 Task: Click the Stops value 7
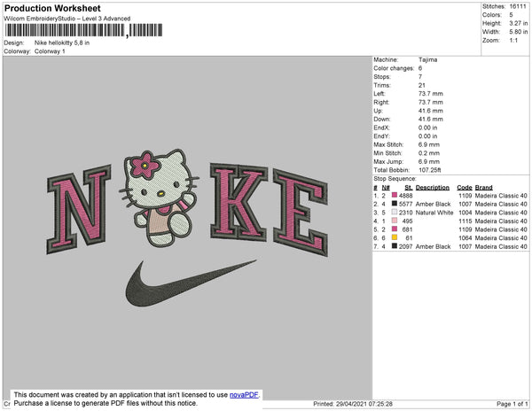(x=420, y=76)
